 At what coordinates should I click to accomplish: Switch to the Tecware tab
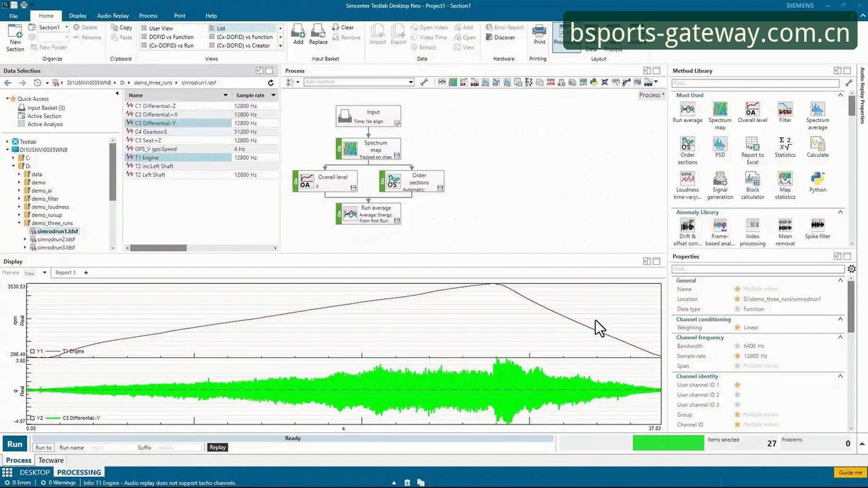click(x=51, y=460)
